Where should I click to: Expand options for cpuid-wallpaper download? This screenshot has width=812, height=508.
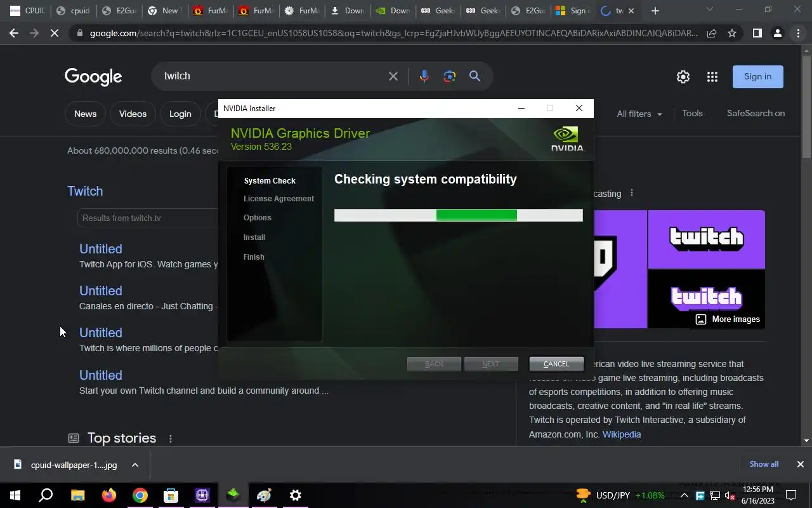[x=135, y=465]
